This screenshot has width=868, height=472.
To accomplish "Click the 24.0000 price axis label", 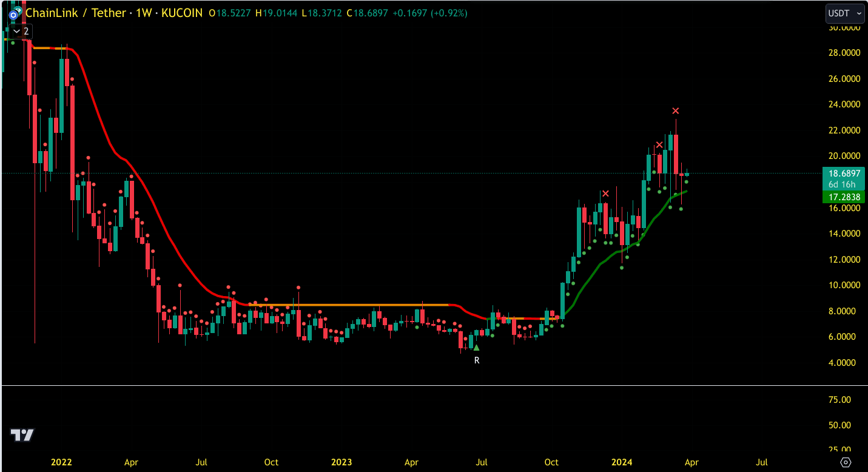I will click(x=844, y=104).
